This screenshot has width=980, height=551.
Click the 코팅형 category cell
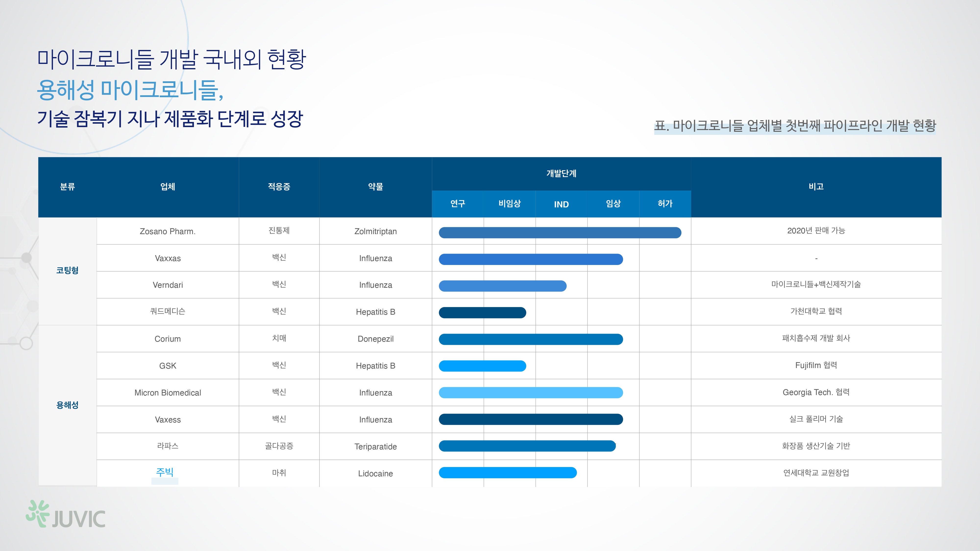pyautogui.click(x=67, y=270)
